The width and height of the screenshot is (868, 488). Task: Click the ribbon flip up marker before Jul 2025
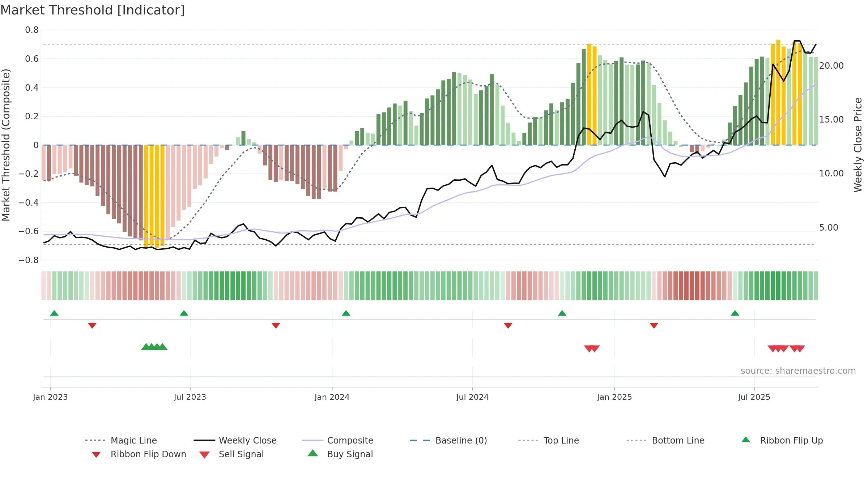[735, 313]
